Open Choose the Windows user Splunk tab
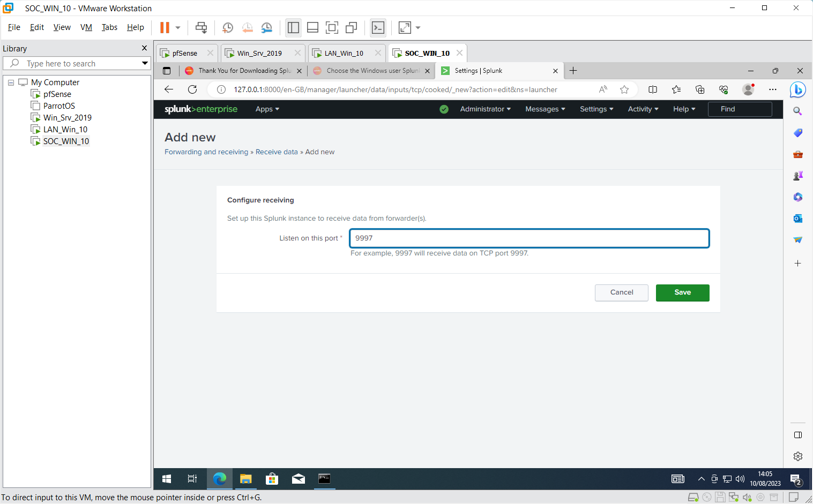This screenshot has height=504, width=813. [373, 71]
